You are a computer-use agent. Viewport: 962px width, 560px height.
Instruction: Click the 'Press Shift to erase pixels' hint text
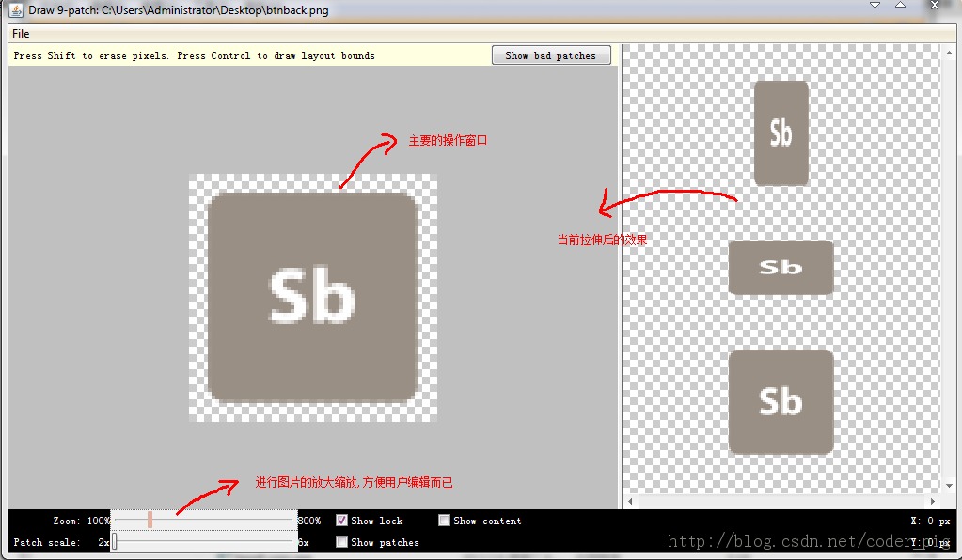pyautogui.click(x=91, y=55)
